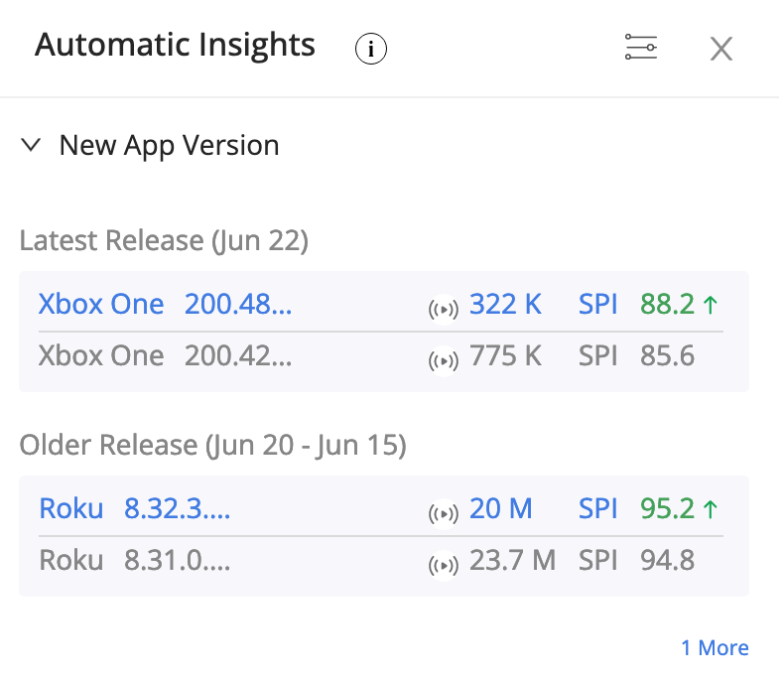Viewport: 784px width, 682px height.
Task: Select the 23.7 M plays value
Action: pos(512,560)
